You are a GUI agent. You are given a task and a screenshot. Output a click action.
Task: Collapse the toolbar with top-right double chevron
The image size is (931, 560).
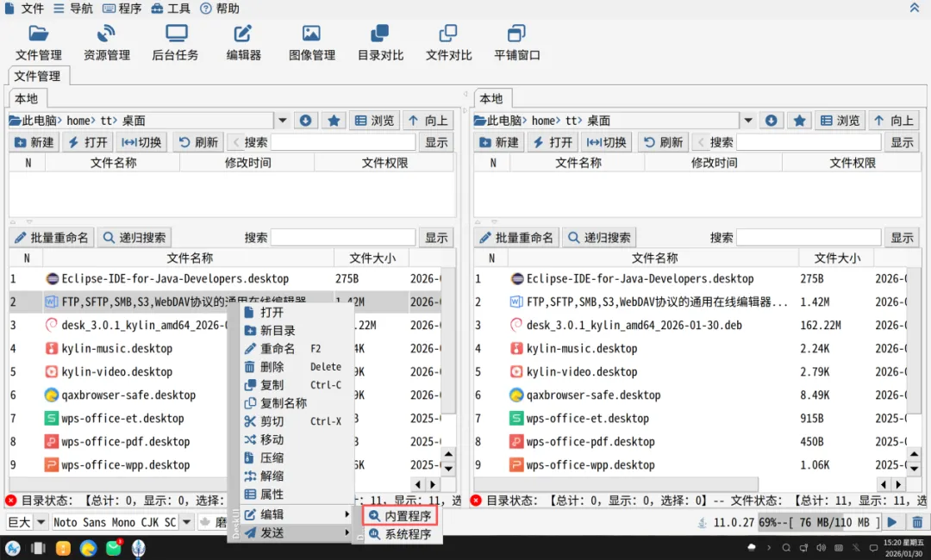tap(915, 8)
